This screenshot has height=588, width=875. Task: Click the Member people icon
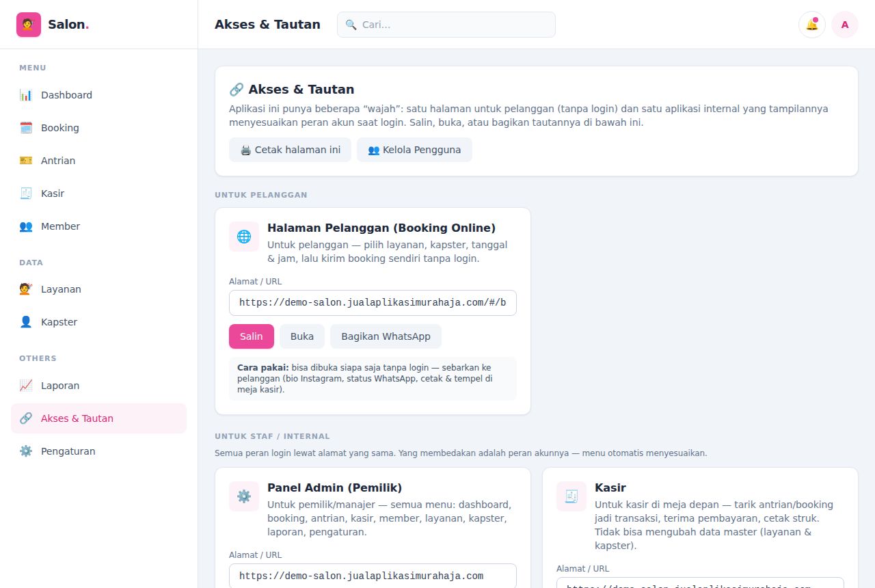point(26,226)
